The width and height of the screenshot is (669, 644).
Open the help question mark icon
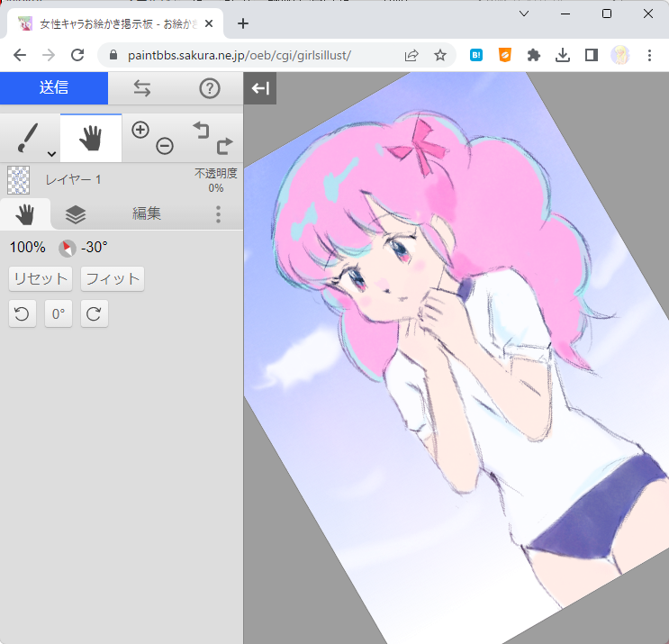210,88
